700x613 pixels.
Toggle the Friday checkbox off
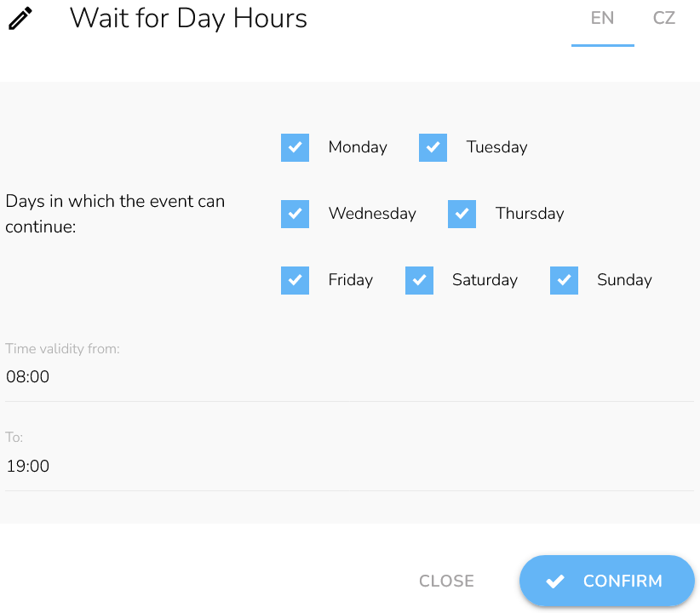(295, 280)
